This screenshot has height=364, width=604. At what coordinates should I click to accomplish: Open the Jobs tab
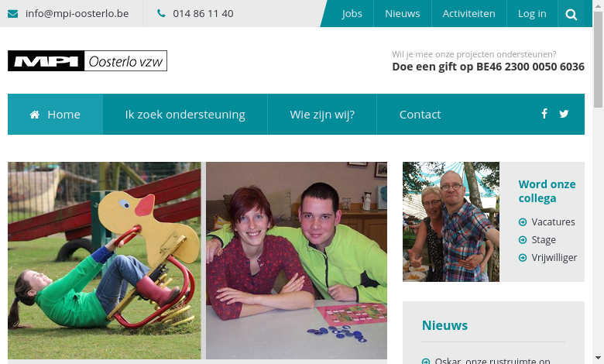click(352, 13)
